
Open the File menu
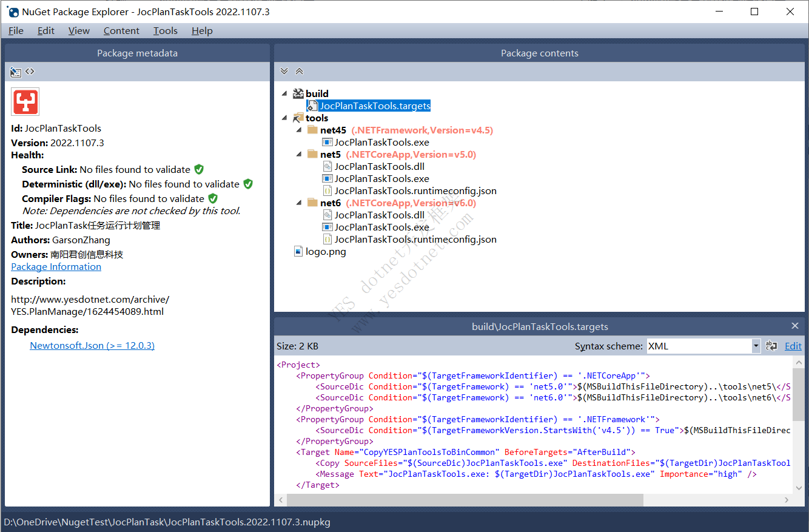click(x=16, y=30)
